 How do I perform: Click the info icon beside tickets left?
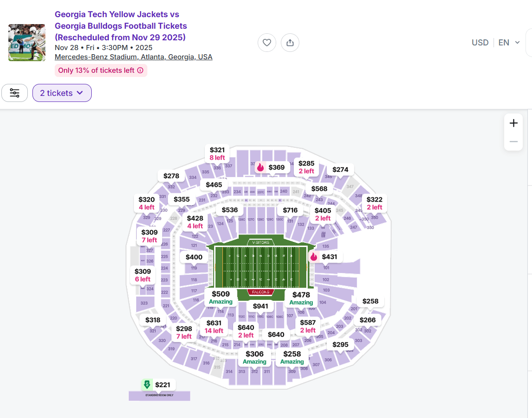(140, 70)
